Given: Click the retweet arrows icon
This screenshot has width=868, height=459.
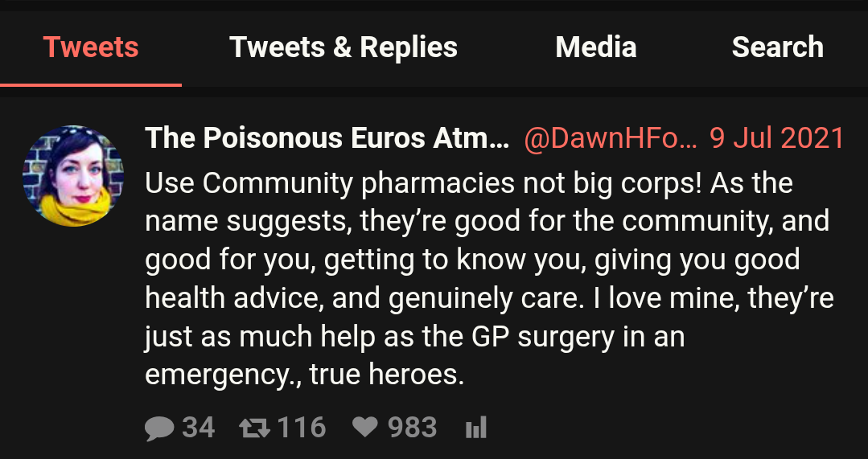Looking at the screenshot, I should point(255,428).
